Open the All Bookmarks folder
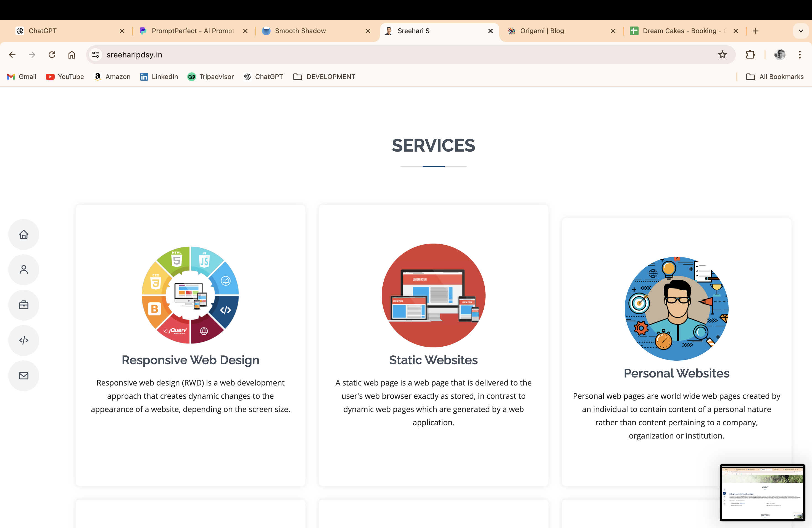Screen dimensions: 812x528 pos(775,77)
